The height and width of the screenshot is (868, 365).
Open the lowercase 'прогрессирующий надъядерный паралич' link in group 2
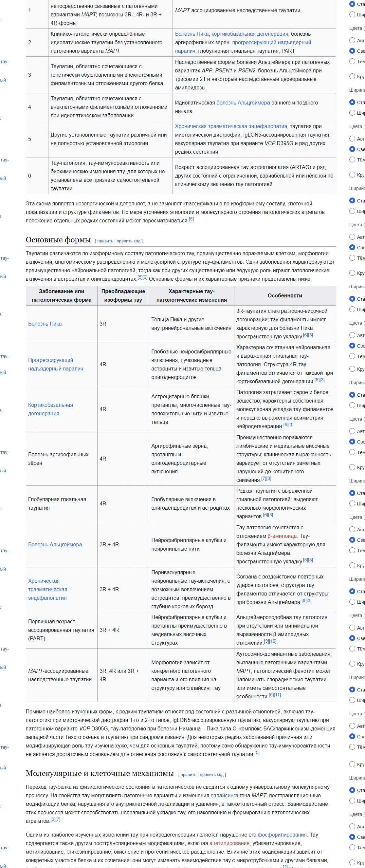point(271,43)
